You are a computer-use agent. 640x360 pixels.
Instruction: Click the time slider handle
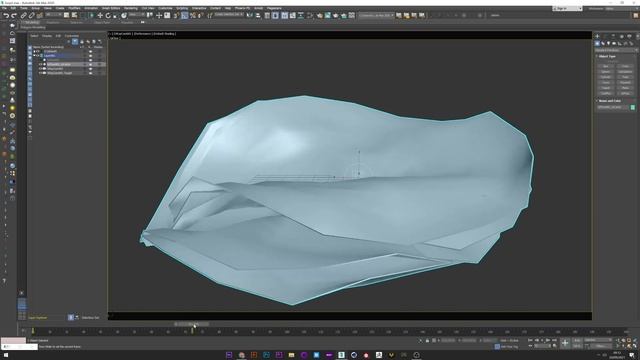coord(192,324)
